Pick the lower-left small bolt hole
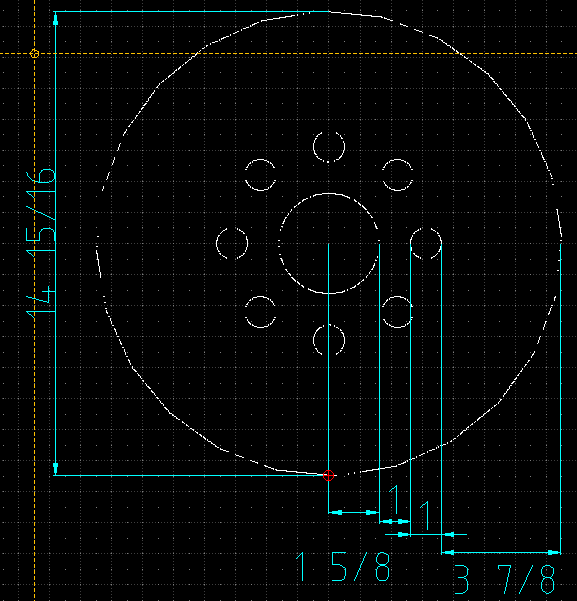577x601 pixels. 260,312
